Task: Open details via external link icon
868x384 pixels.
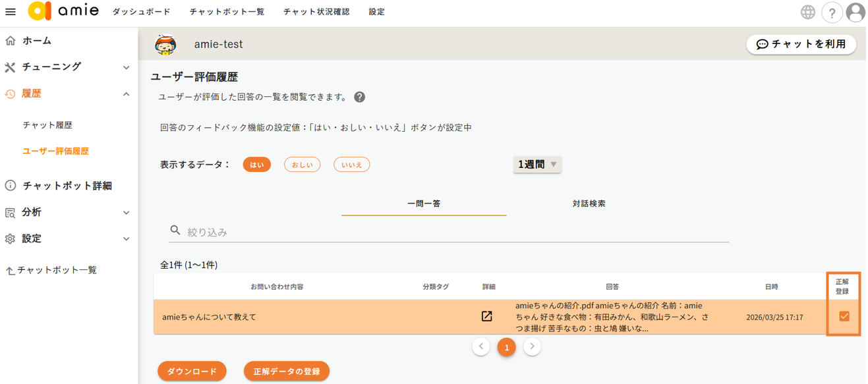Action: [486, 317]
